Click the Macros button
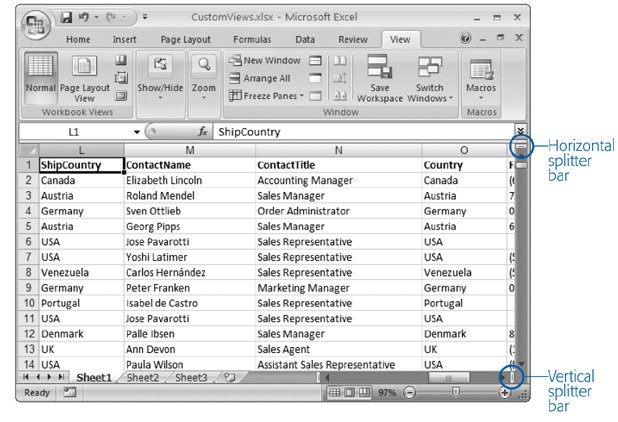 483,78
